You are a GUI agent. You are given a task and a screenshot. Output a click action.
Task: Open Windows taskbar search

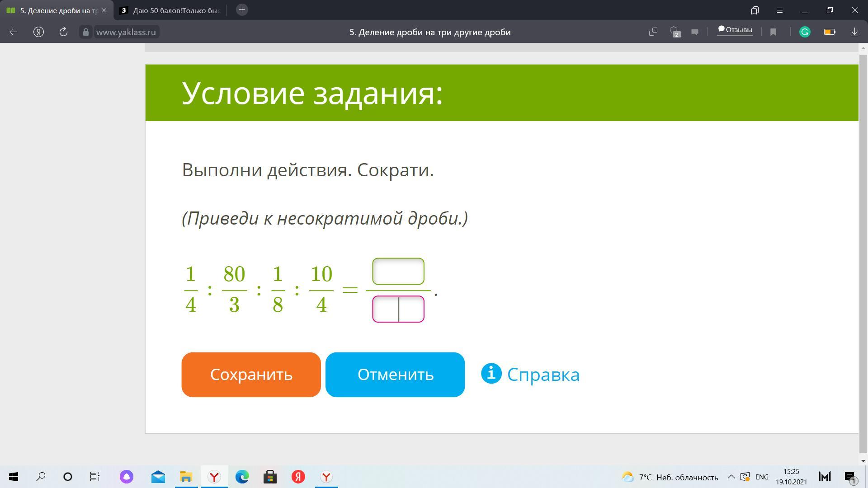[x=41, y=477]
